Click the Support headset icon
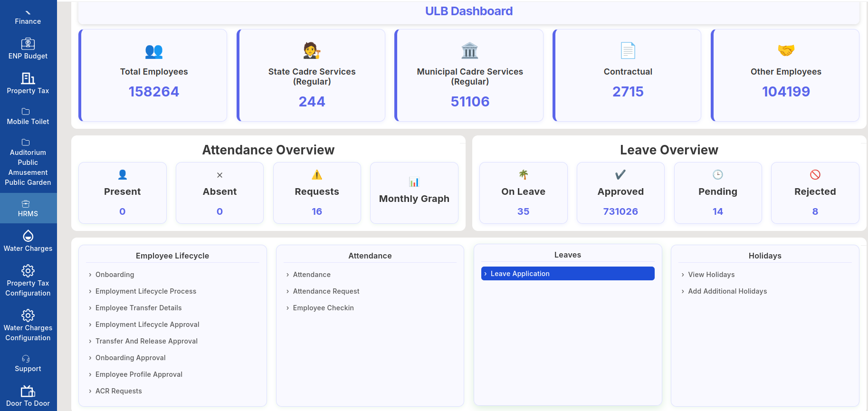 [x=26, y=359]
